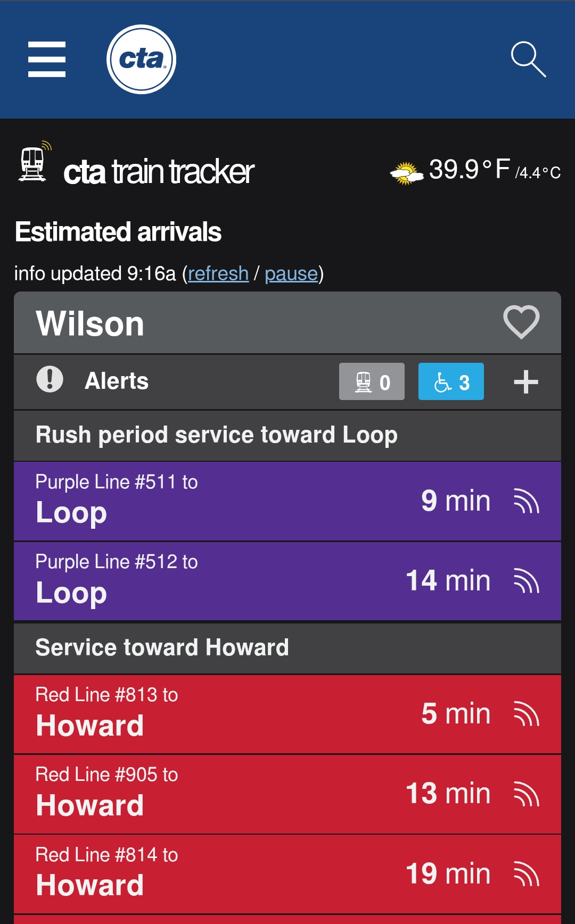Open the hamburger navigation menu
The width and height of the screenshot is (575, 924).
point(47,59)
